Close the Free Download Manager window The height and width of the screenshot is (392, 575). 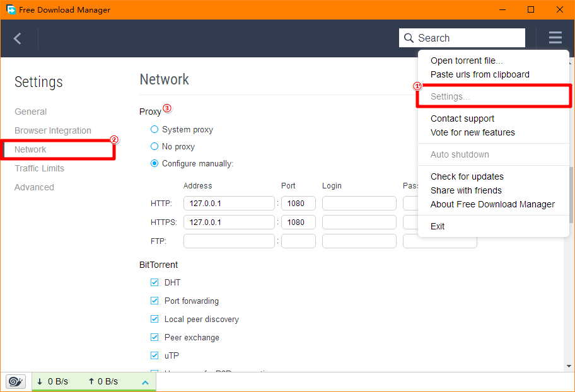coord(560,9)
